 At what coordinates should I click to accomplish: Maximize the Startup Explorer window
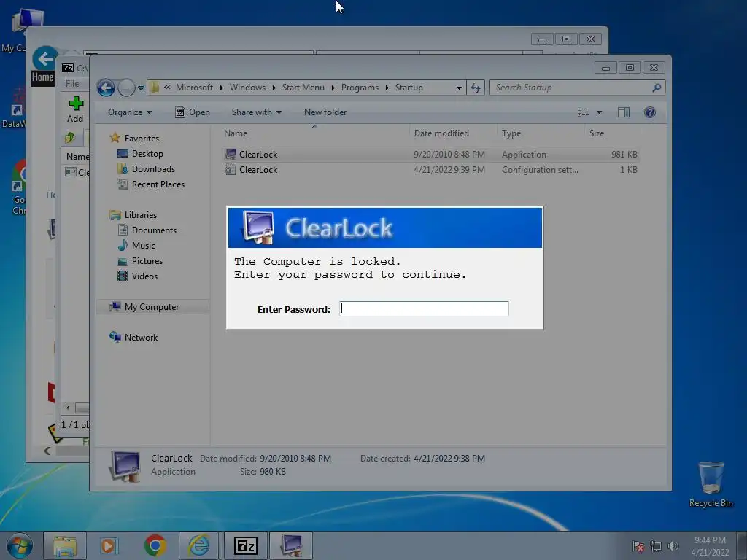[x=630, y=68]
